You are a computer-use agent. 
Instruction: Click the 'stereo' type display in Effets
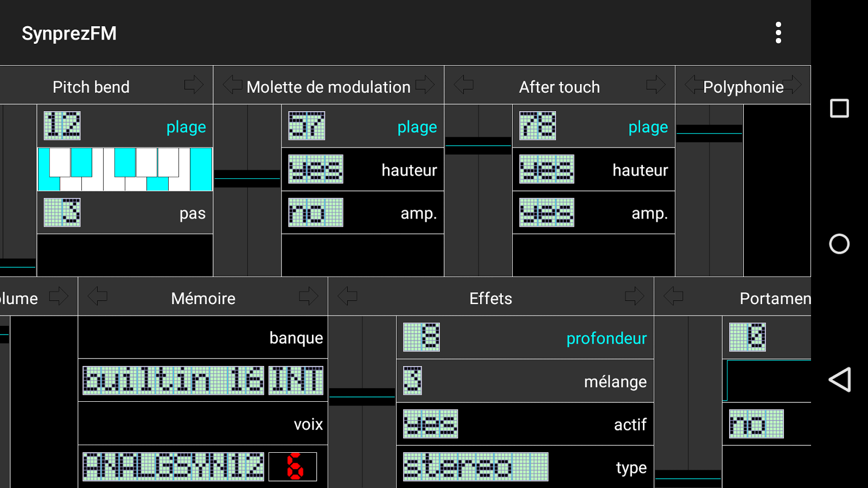click(476, 467)
